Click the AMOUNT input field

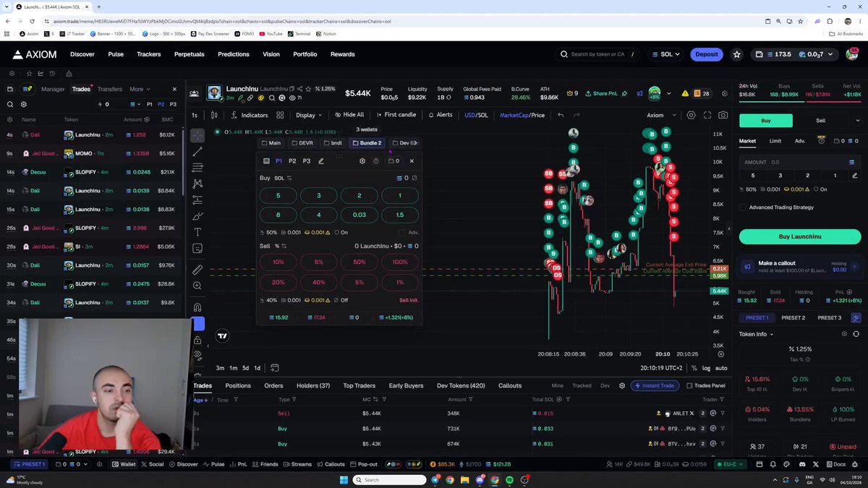pos(800,162)
